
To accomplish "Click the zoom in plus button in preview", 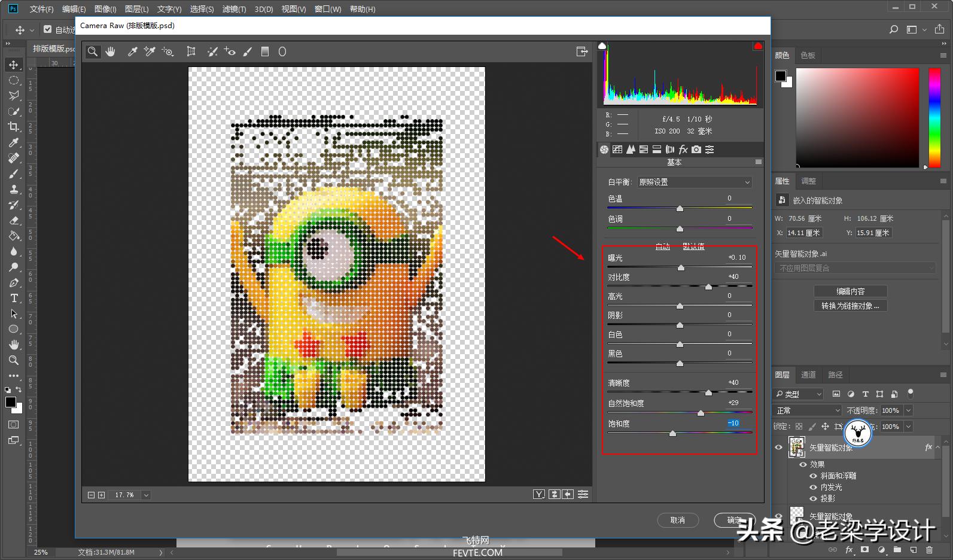I will click(x=102, y=495).
